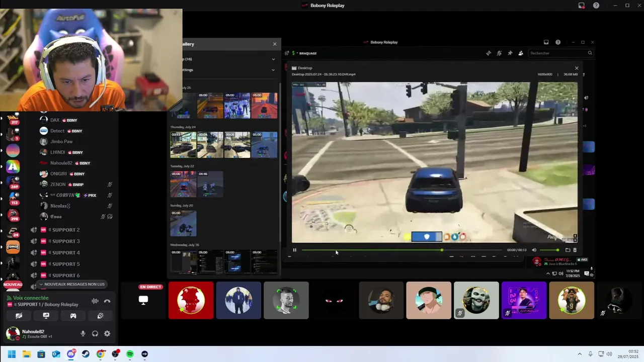Open server with the 398 badge
Screen dimensions: 644x362
(13, 215)
